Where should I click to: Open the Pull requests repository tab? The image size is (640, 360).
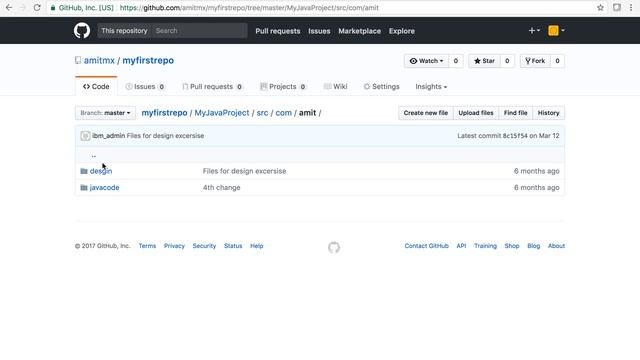point(212,87)
